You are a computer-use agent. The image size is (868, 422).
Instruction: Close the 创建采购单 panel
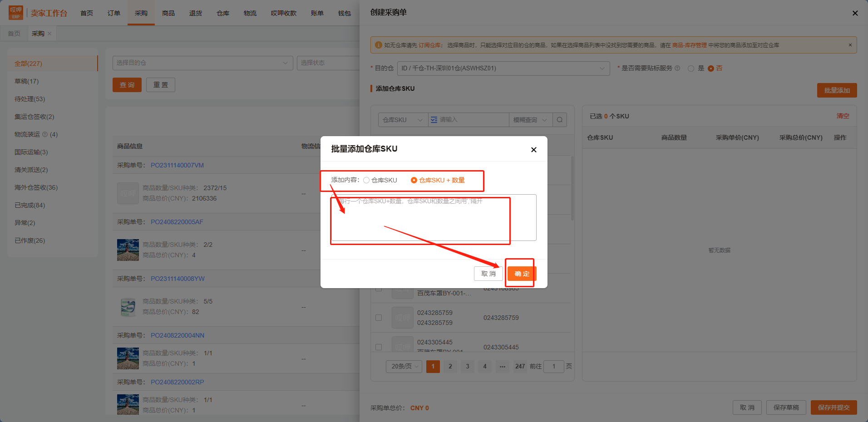[855, 13]
